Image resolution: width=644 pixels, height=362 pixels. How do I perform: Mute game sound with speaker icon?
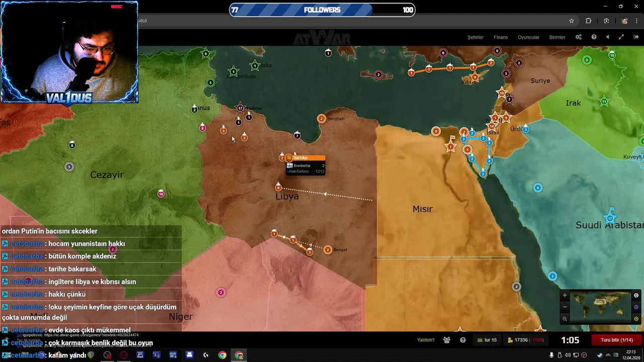coord(607,37)
